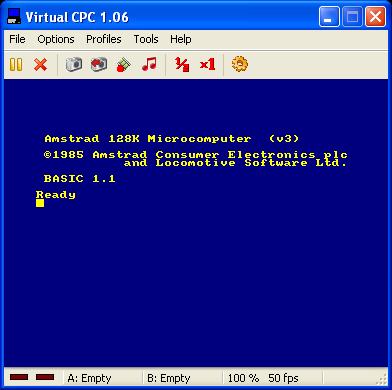The width and height of the screenshot is (392, 390).
Task: Reset the emulator using the red X icon
Action: tap(41, 64)
